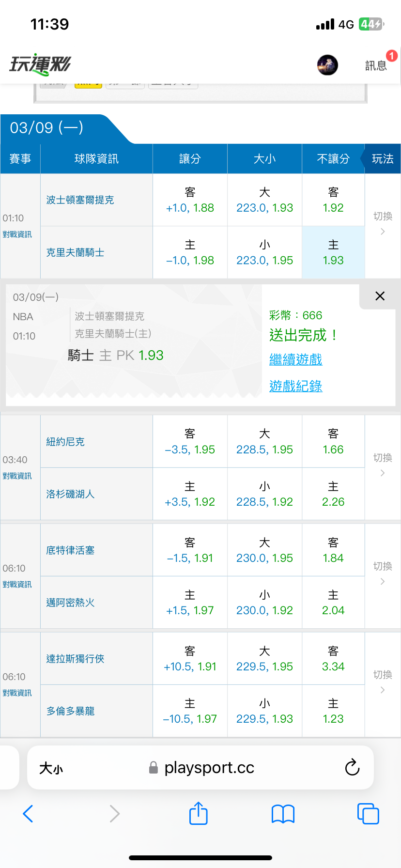Open 訊息 notifications

click(x=376, y=65)
